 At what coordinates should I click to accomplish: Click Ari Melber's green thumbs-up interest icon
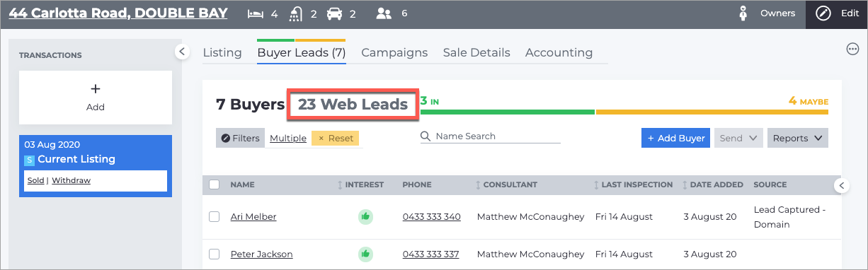point(365,217)
